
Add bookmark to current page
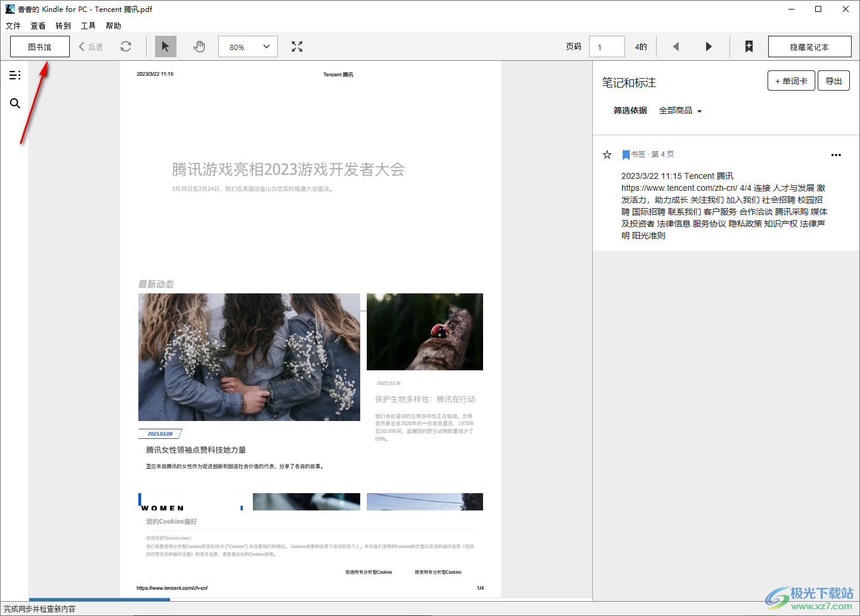tap(749, 47)
